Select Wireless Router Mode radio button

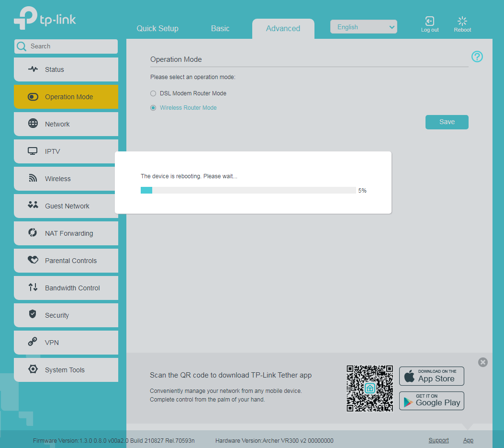[x=153, y=108]
